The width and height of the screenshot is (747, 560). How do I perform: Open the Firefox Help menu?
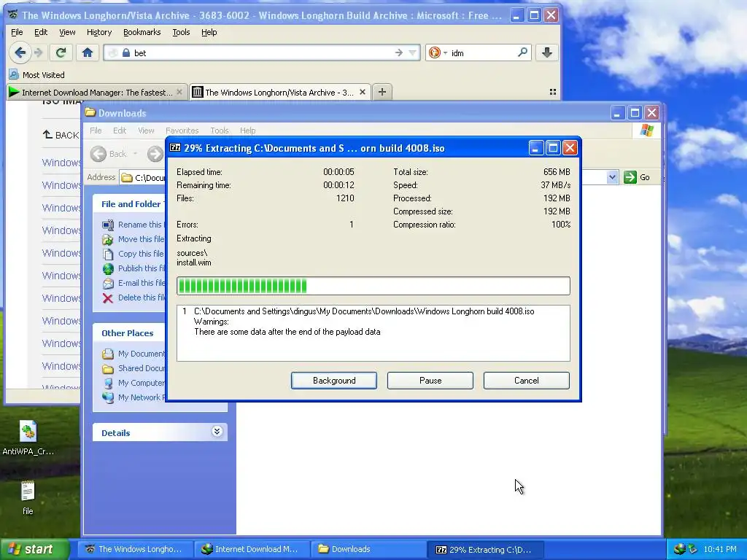[209, 32]
